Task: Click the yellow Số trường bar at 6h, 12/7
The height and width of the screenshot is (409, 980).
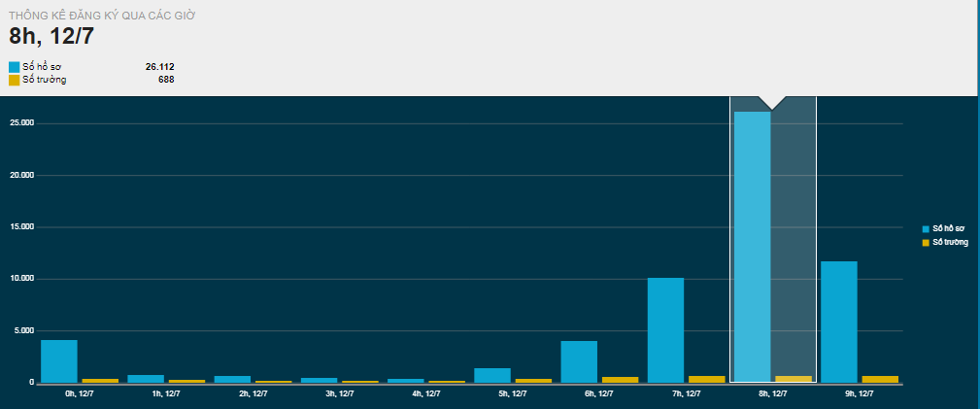Action: click(x=621, y=379)
